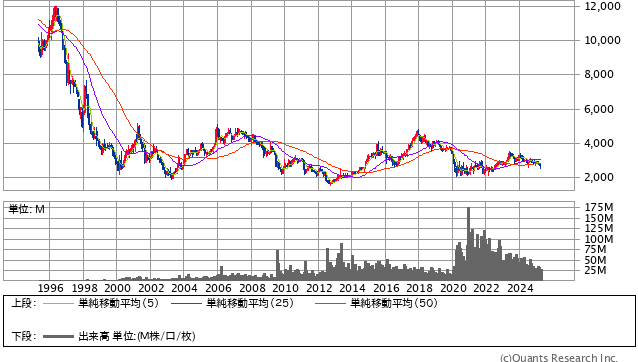
Task: Click the 2002 year axis label
Action: coord(151,288)
